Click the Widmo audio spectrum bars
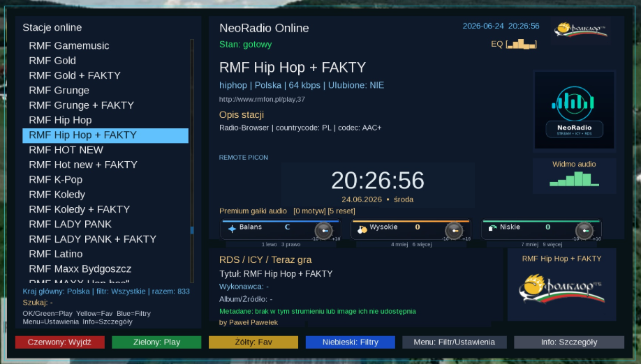 575,179
